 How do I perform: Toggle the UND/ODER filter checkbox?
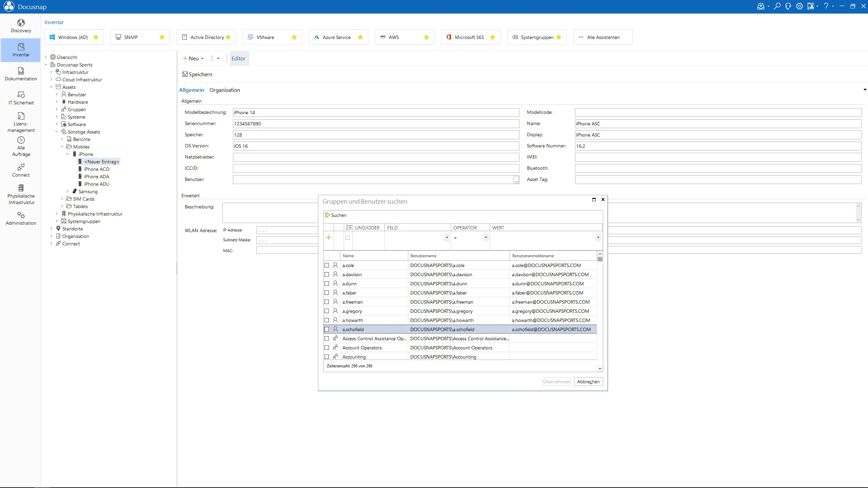coord(348,238)
